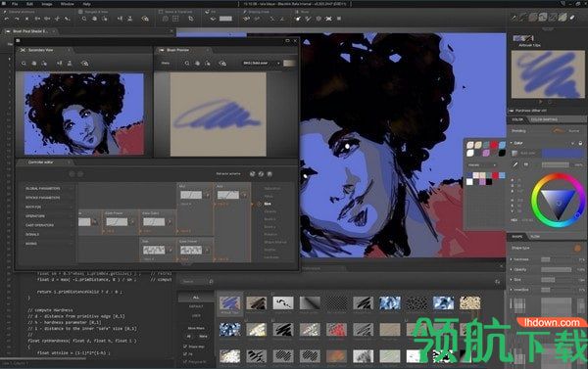Click the brush library search field

194,282
